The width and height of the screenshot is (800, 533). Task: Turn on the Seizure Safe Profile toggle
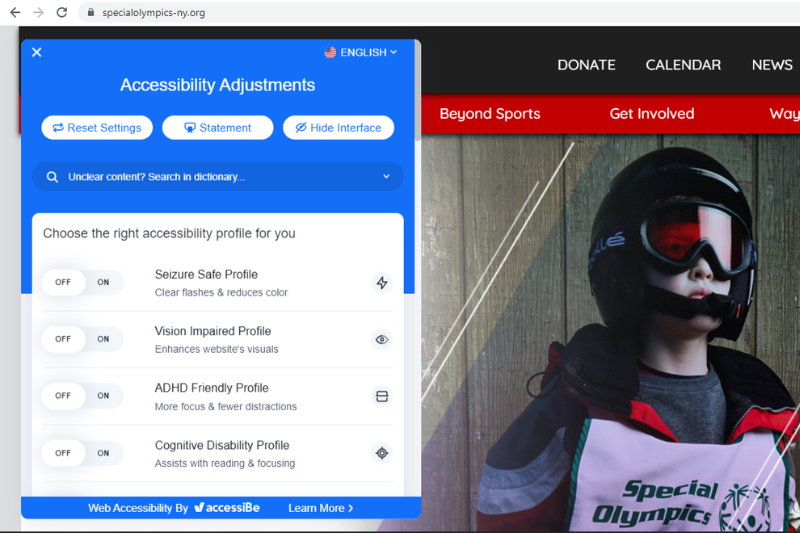[103, 283]
